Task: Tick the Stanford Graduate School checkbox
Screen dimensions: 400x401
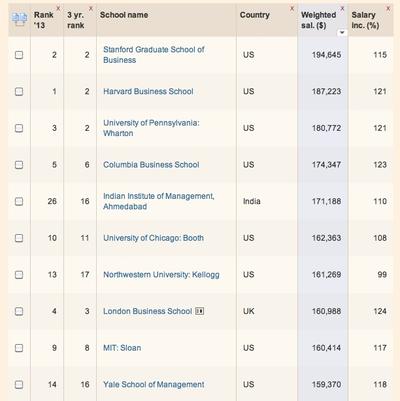Action: [19, 55]
